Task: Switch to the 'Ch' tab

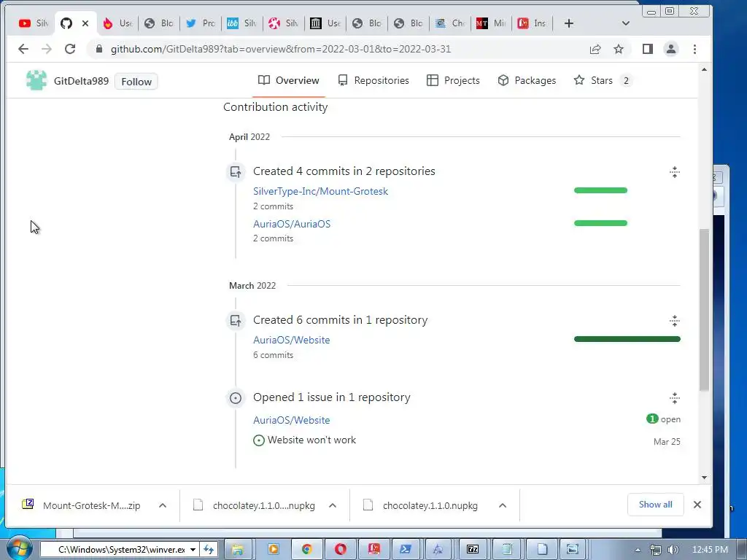Action: click(449, 23)
